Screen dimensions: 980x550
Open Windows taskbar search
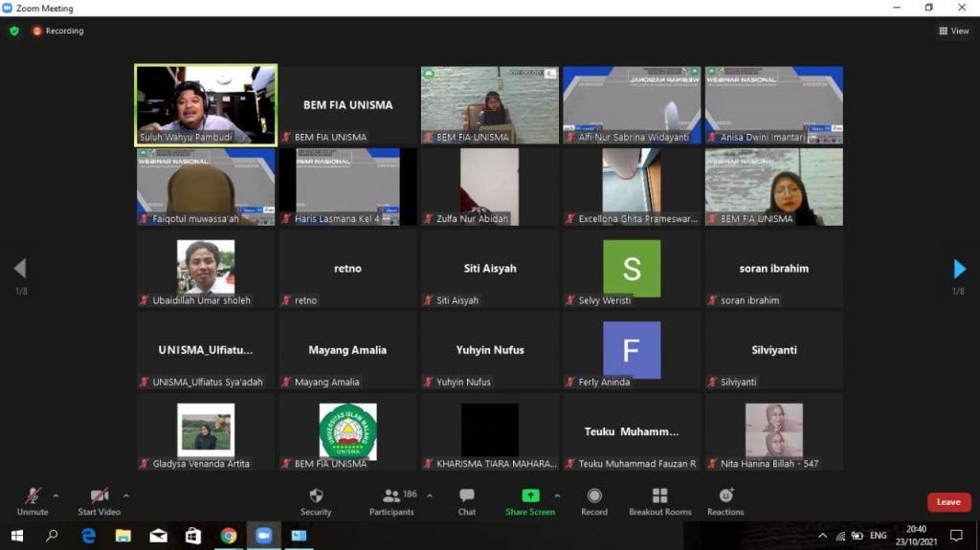[52, 536]
